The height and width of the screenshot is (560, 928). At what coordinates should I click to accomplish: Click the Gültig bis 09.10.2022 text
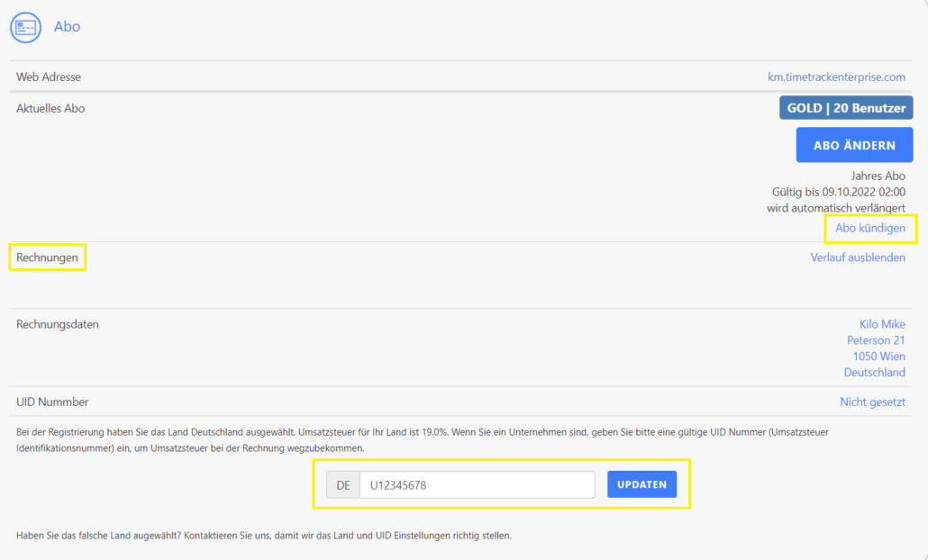(x=838, y=192)
